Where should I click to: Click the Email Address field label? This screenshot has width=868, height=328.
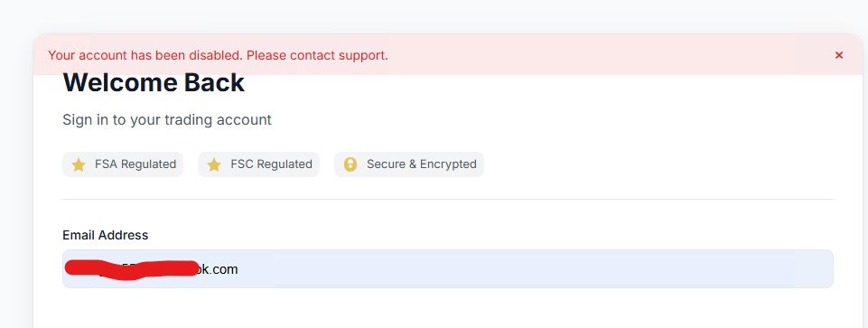tap(105, 235)
